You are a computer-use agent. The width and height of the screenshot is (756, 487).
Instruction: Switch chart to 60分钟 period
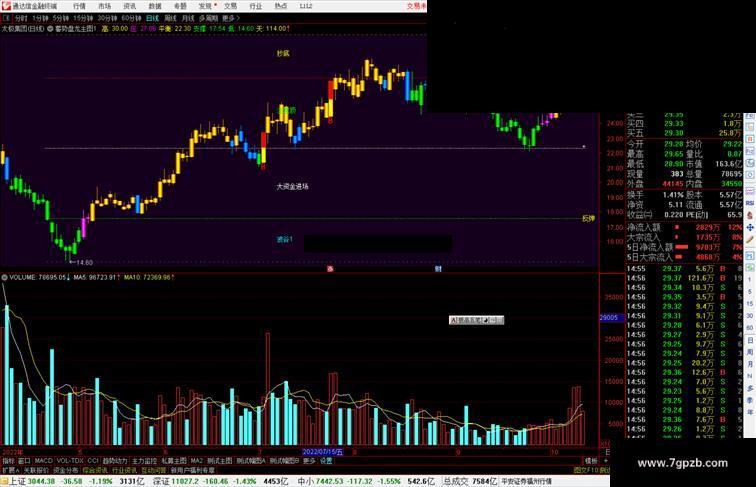click(131, 18)
